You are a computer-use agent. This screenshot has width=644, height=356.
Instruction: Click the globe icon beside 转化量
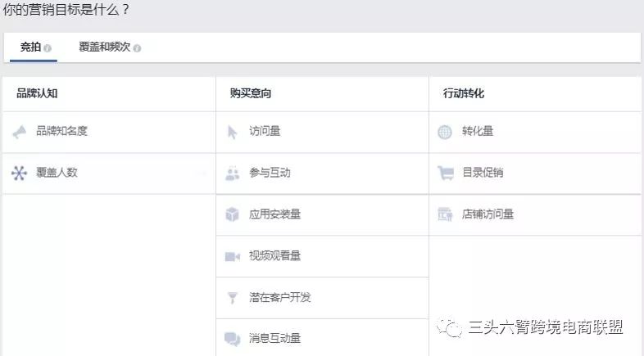click(x=445, y=132)
